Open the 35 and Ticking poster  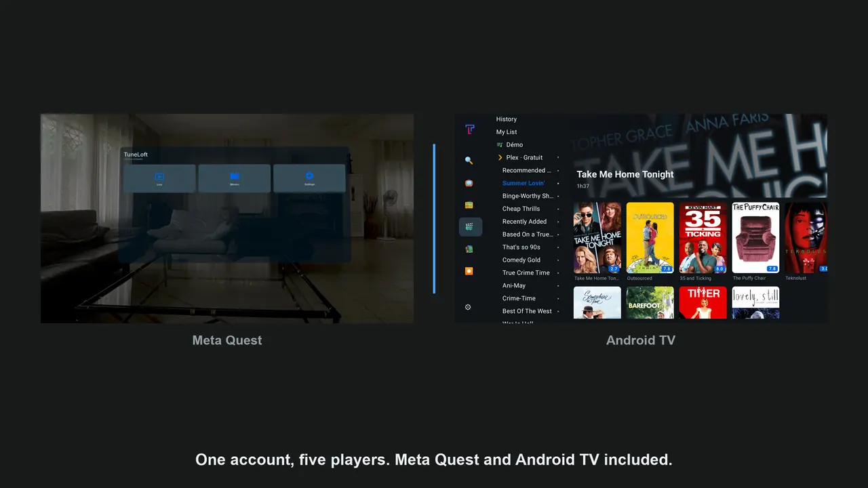coord(703,238)
